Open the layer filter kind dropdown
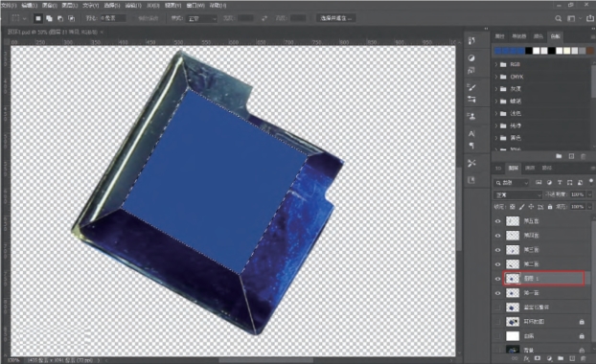The height and width of the screenshot is (364, 596). pos(512,182)
